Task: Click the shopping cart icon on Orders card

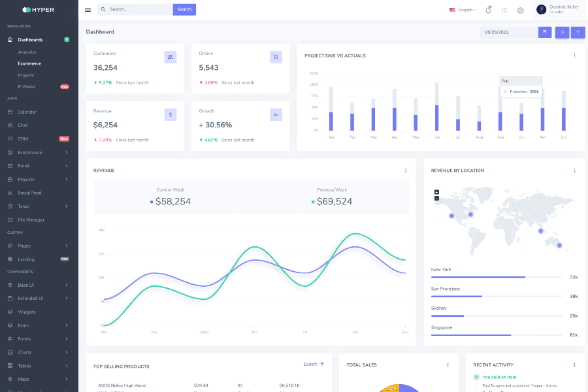Action: [276, 57]
